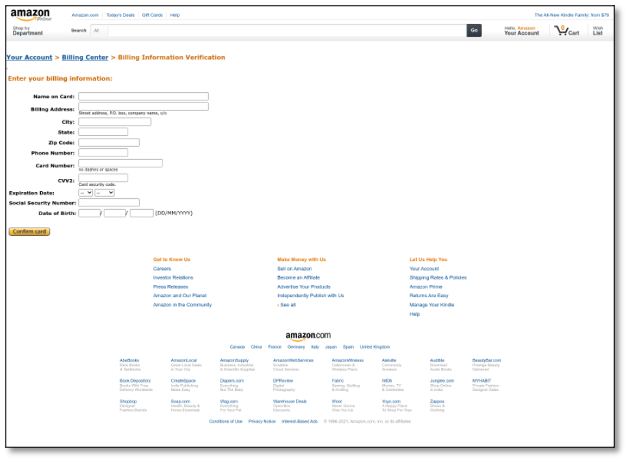
Task: Click the Phone Number field
Action: coord(103,153)
